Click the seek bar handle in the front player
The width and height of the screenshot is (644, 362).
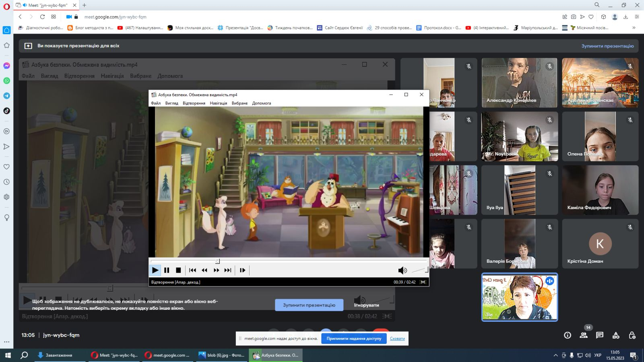tap(217, 261)
